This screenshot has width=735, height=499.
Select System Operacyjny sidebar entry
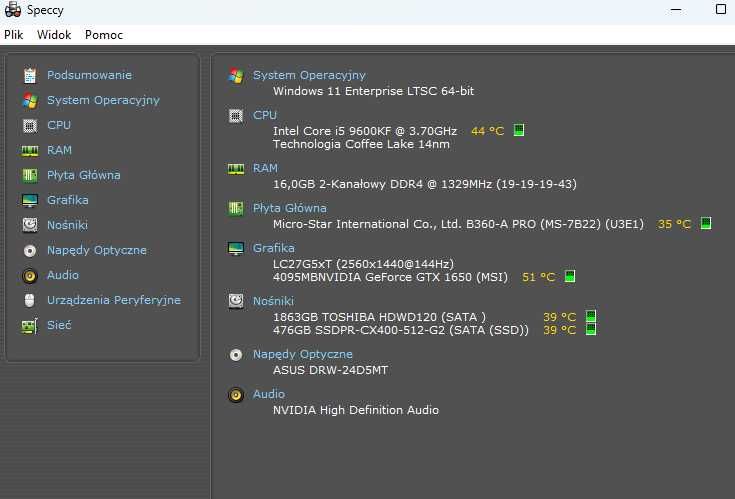pos(104,100)
